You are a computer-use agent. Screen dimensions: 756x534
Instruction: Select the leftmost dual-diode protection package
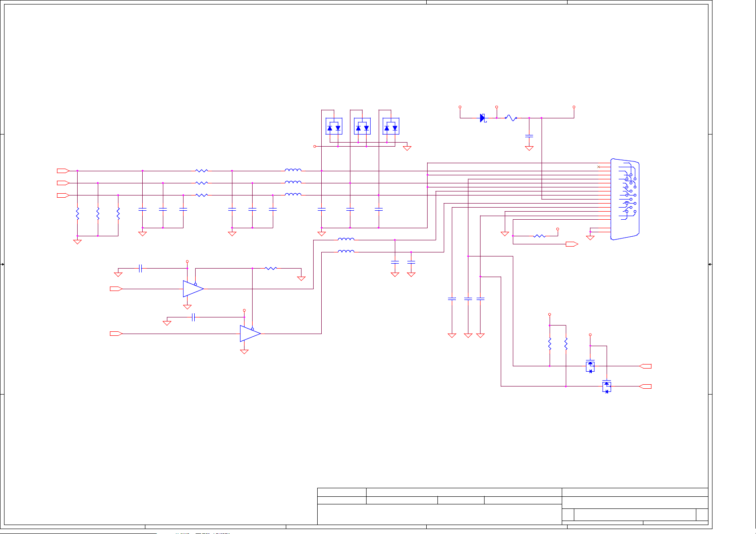coord(334,126)
